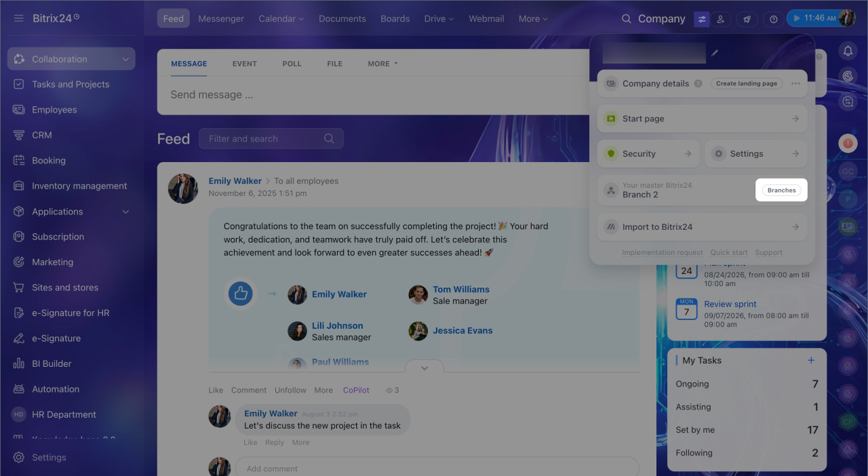
Task: Click the Filter and search field
Action: [271, 138]
